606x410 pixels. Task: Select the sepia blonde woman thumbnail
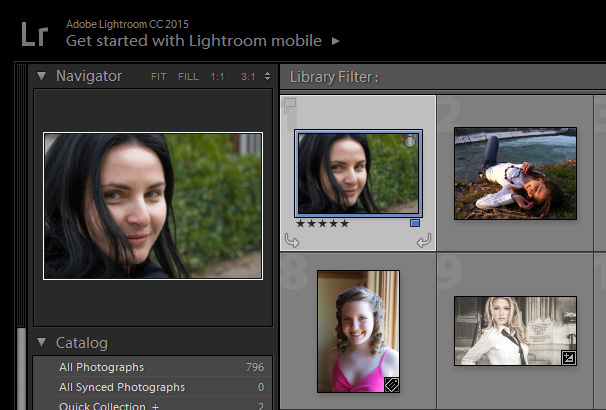(x=515, y=331)
